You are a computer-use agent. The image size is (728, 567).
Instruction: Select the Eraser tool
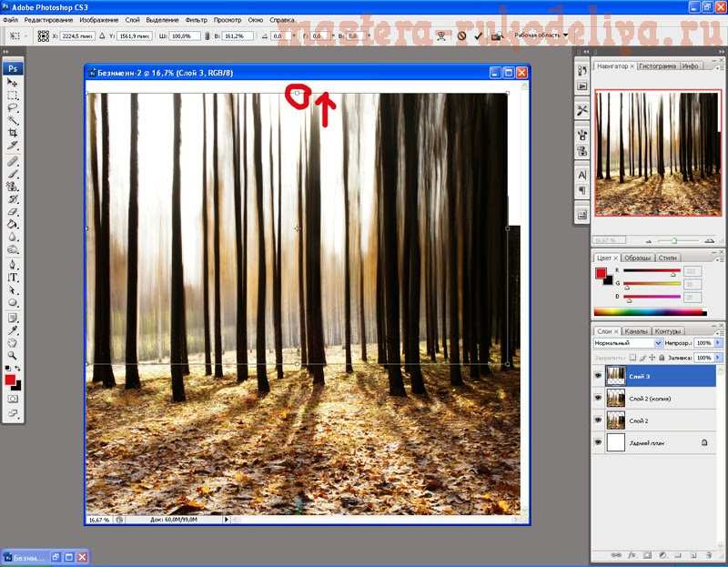(13, 212)
